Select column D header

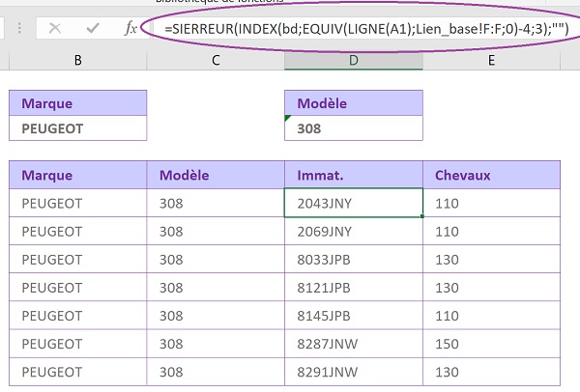354,60
